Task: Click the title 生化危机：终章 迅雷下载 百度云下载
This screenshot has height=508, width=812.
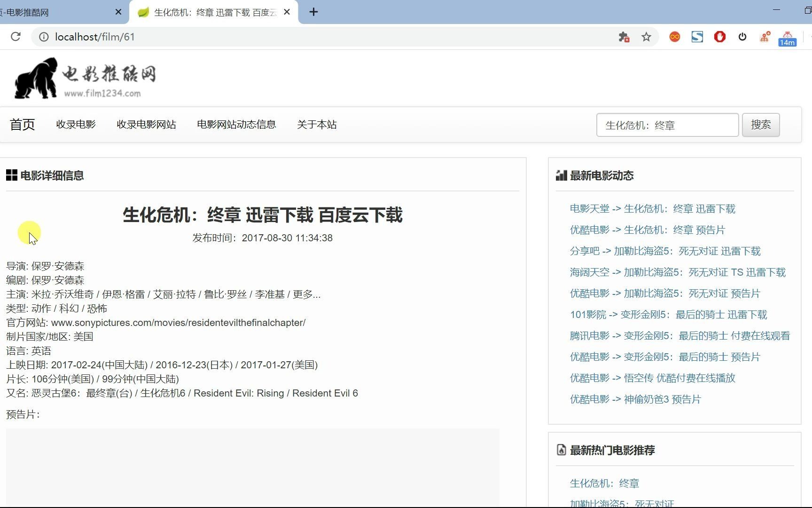Action: point(263,215)
